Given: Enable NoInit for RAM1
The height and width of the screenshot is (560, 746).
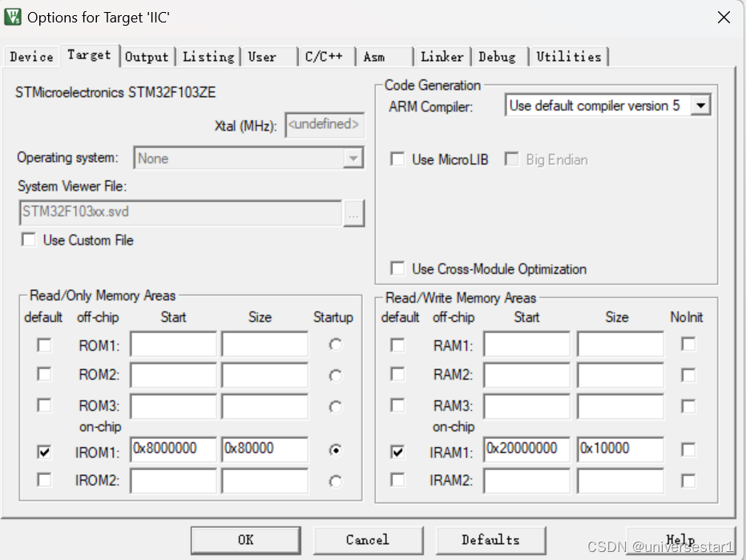Looking at the screenshot, I should 688,344.
